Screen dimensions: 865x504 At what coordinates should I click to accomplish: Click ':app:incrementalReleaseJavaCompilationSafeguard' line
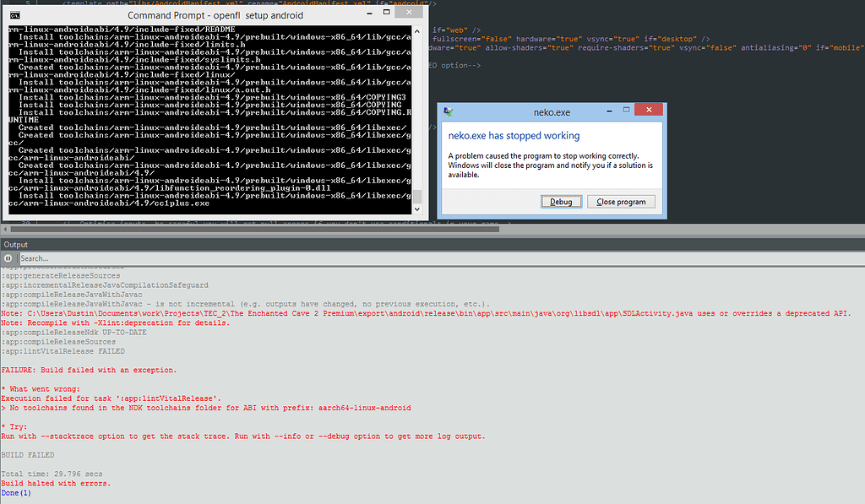(105, 285)
